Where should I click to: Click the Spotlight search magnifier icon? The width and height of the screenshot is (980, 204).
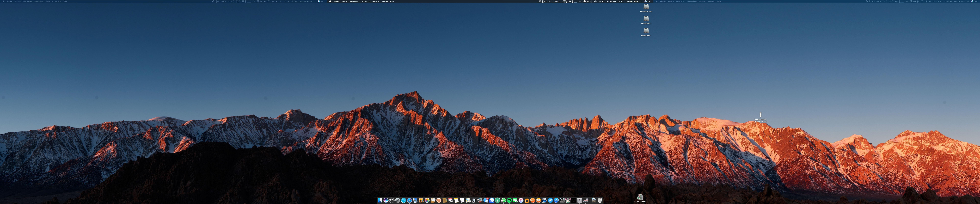(x=641, y=2)
